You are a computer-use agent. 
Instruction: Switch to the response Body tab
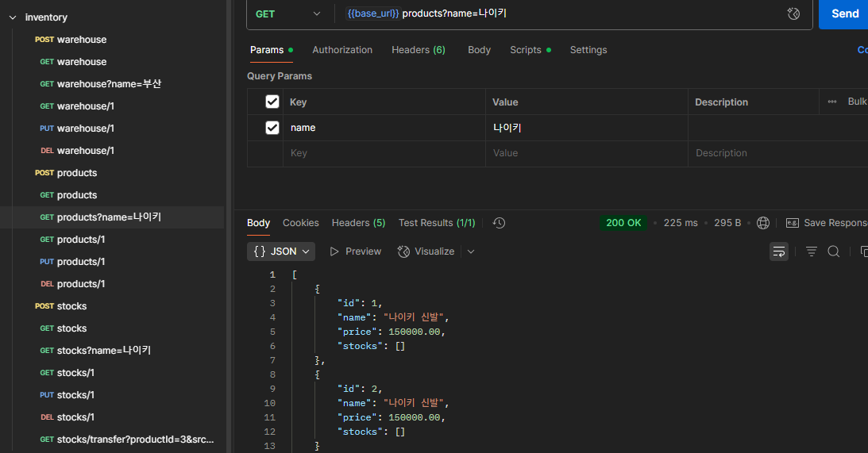tap(259, 223)
